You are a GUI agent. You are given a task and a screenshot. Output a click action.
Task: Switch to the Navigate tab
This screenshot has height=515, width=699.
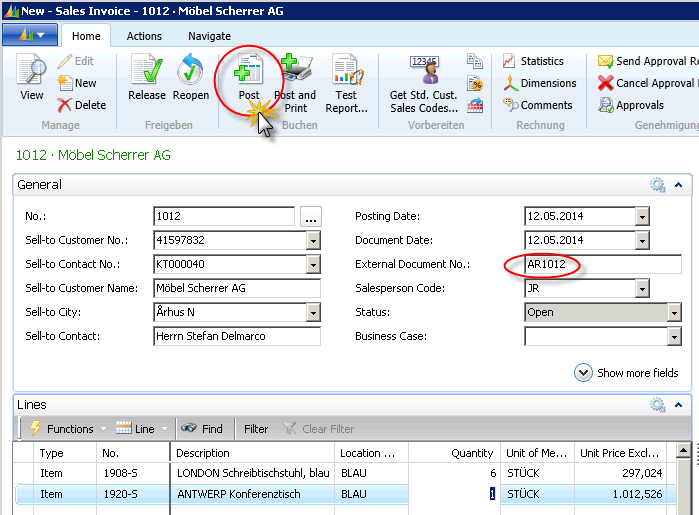209,36
